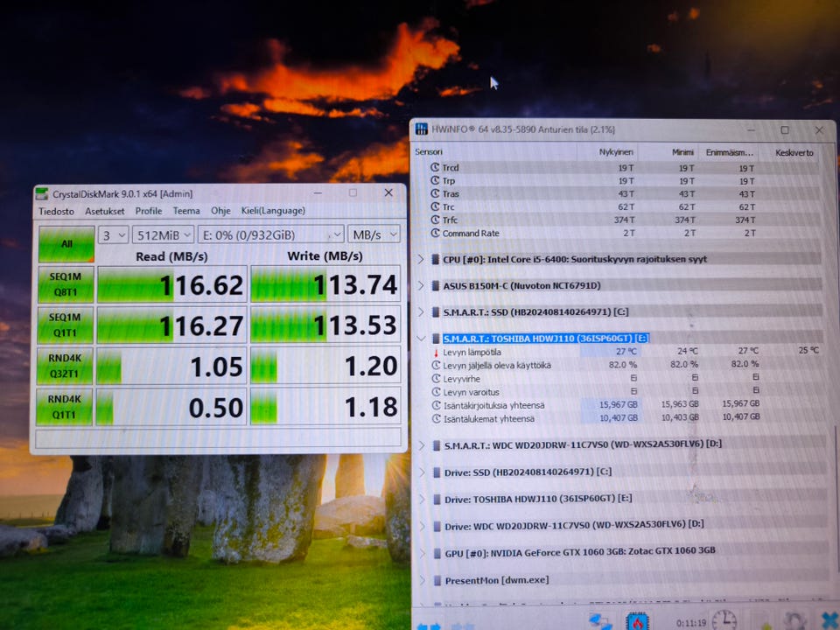Open the test size dropdown showing 512MiB
Image resolution: width=840 pixels, height=630 pixels.
pos(163,235)
